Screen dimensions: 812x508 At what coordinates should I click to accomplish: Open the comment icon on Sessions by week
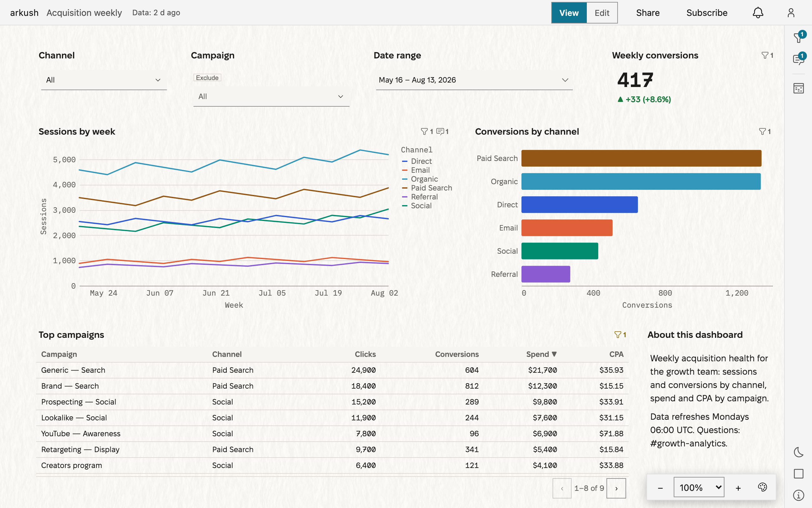tap(442, 132)
